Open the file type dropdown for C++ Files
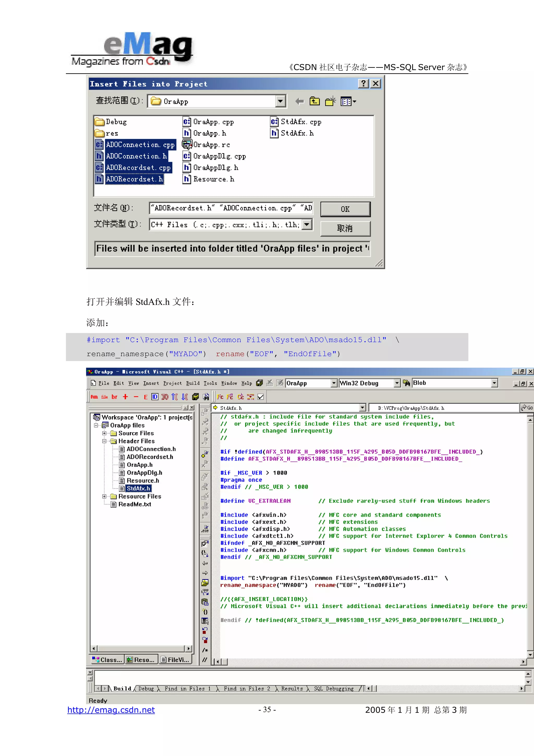This screenshot has width=534, height=756. (x=307, y=225)
